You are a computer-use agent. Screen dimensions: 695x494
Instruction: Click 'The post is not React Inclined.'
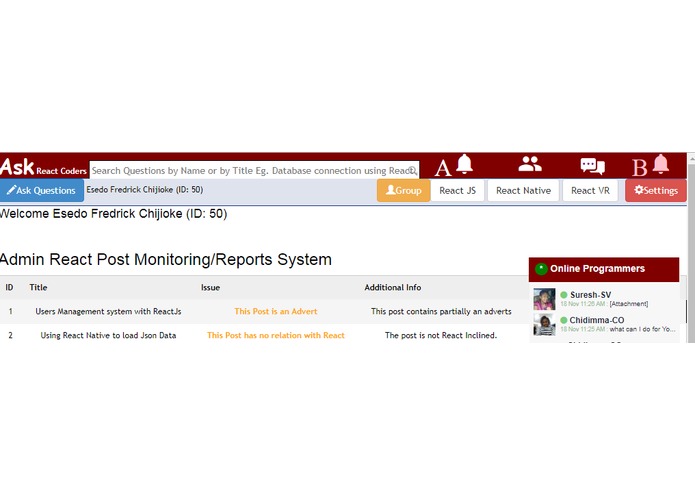[441, 335]
